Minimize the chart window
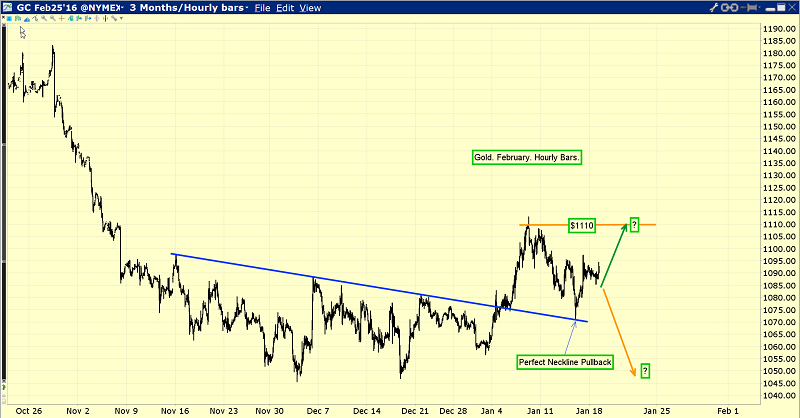Viewport: 800px width, 418px height. [x=770, y=9]
